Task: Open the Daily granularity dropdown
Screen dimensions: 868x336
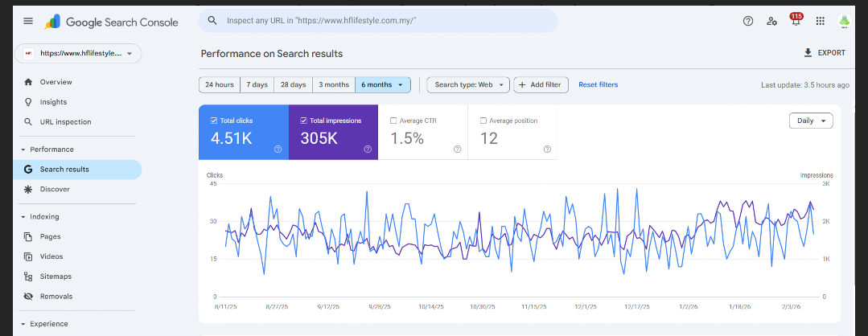Action: [x=811, y=121]
